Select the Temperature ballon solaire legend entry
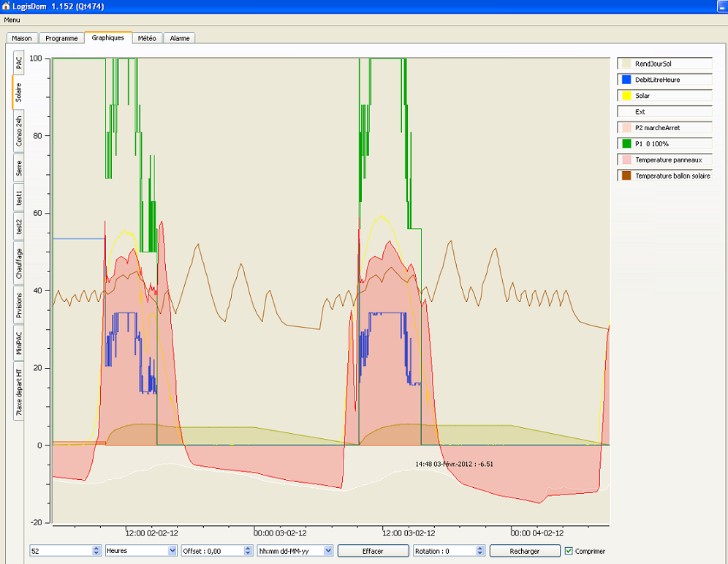Screen dimensions: 728x564 (664, 176)
